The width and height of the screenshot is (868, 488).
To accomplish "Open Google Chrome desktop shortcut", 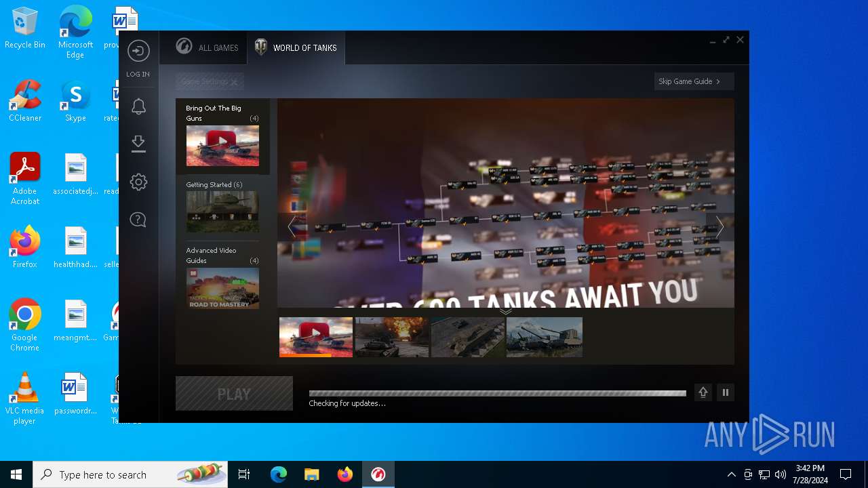I will pos(25,325).
